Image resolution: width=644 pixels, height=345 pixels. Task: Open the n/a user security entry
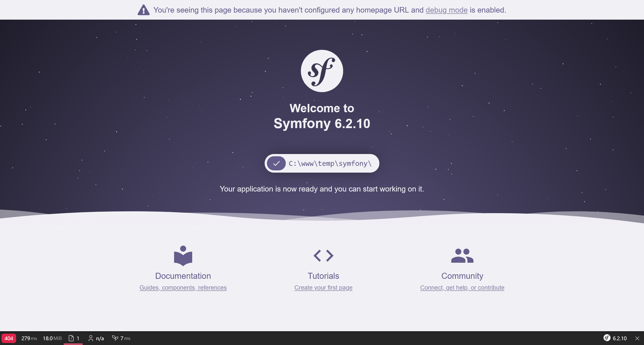pos(100,338)
